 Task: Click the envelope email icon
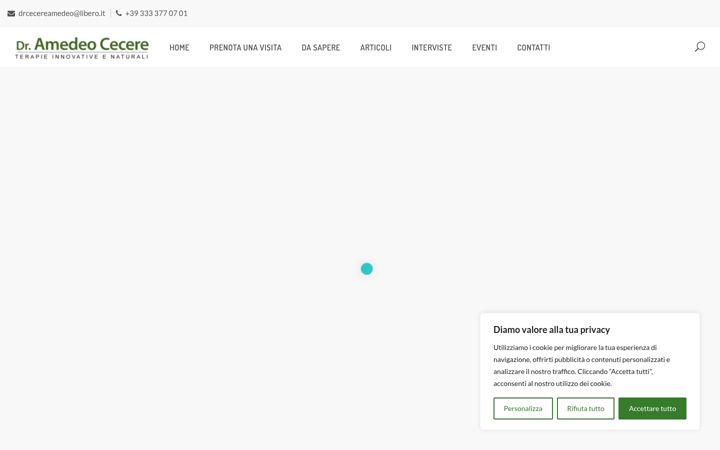pos(11,13)
